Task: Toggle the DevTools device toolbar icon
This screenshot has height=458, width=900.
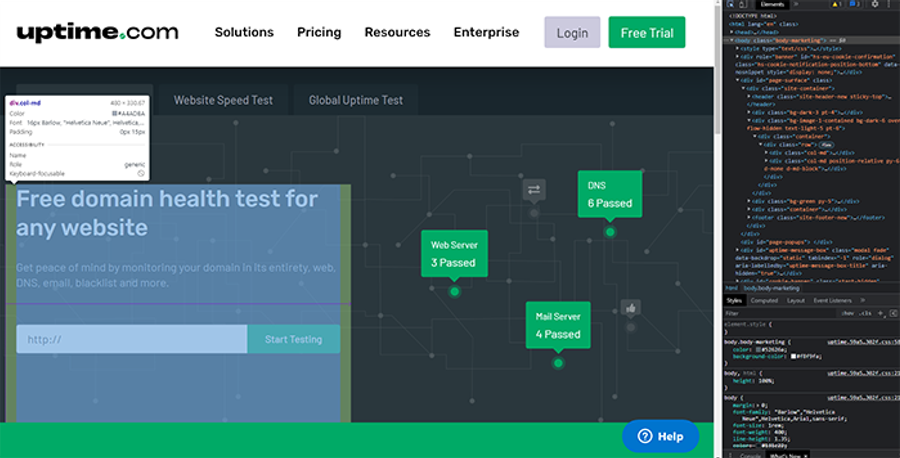Action: (742, 4)
